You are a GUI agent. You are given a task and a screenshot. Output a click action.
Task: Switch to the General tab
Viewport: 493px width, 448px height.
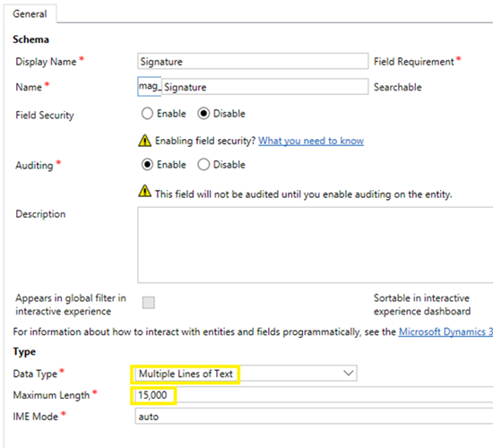point(30,13)
